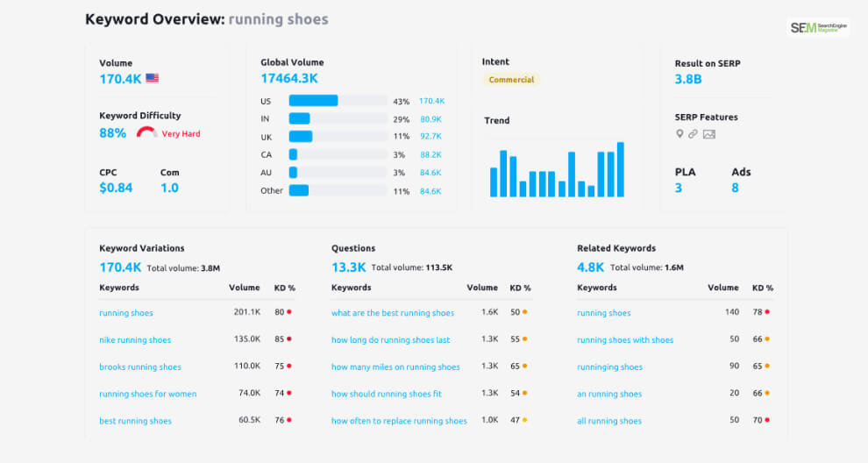Click the 88% keyword difficulty value
The width and height of the screenshot is (868, 463).
coord(112,133)
